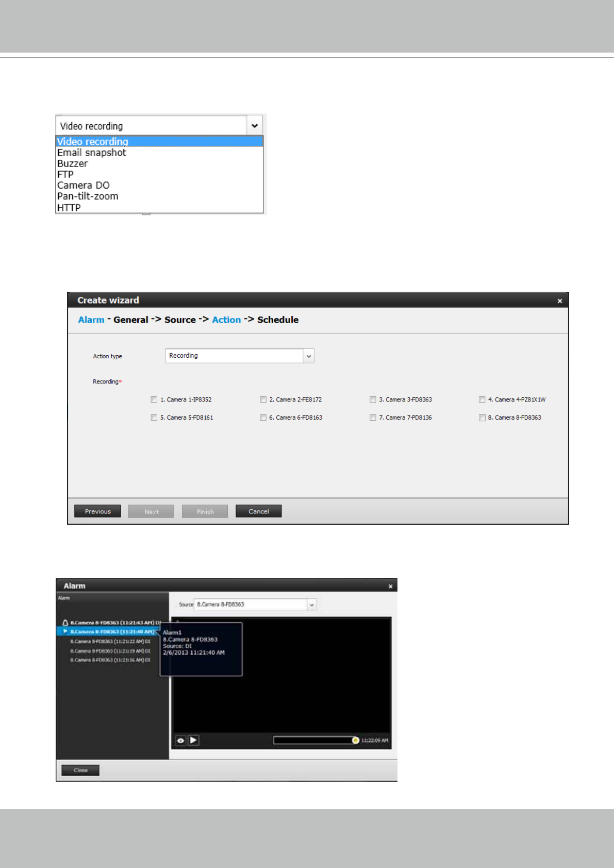Close the Create wizard dialog
The height and width of the screenshot is (868, 614).
point(560,301)
